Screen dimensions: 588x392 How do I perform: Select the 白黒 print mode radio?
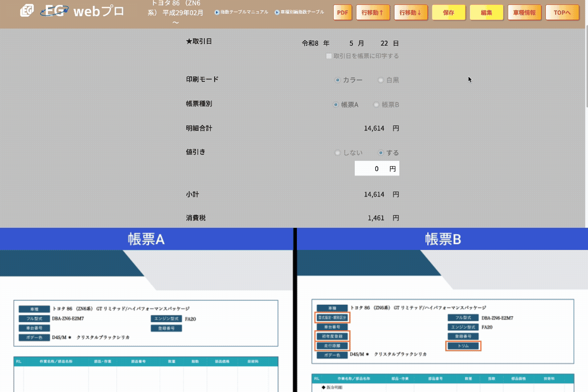pos(381,80)
